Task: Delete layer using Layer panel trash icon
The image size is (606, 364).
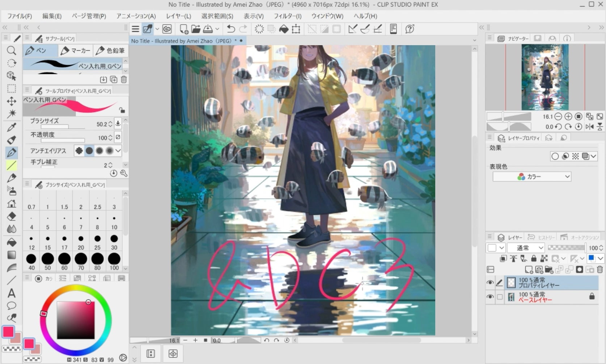Action: (x=600, y=269)
